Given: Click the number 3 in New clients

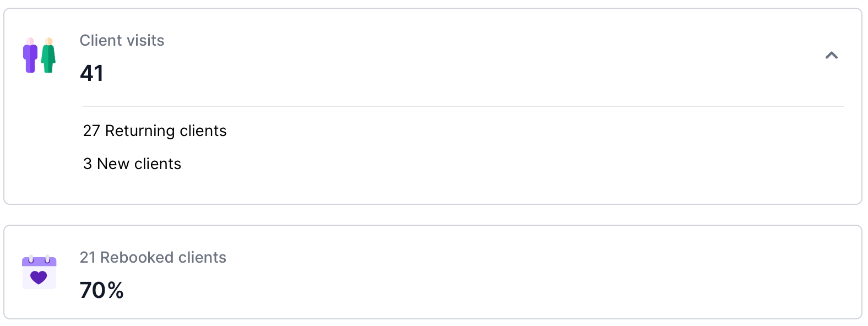Looking at the screenshot, I should (x=88, y=164).
